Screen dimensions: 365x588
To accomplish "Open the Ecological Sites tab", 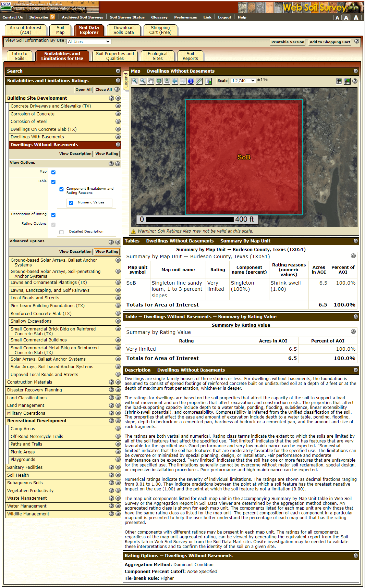I will (158, 56).
